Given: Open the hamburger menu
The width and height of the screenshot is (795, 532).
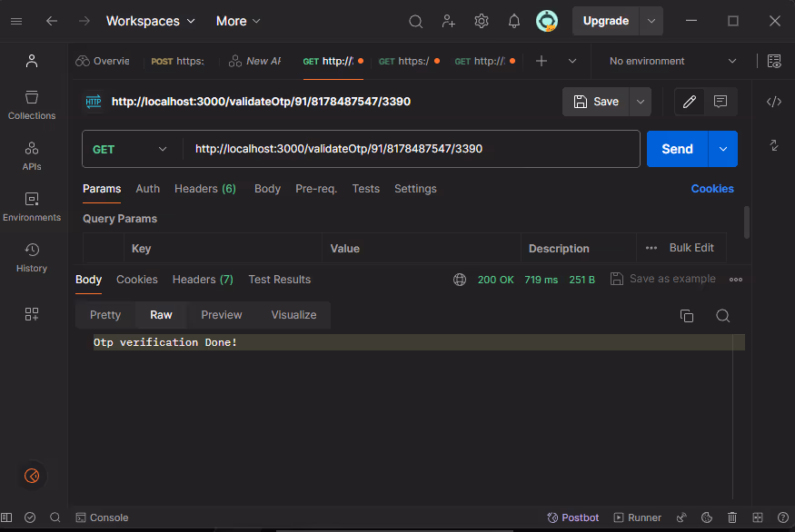Looking at the screenshot, I should pos(16,21).
